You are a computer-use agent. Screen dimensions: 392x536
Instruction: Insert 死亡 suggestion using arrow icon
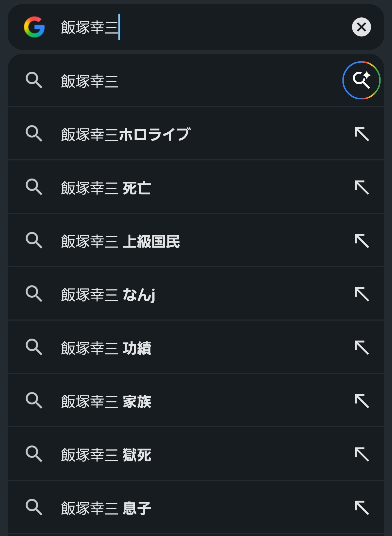pos(362,187)
